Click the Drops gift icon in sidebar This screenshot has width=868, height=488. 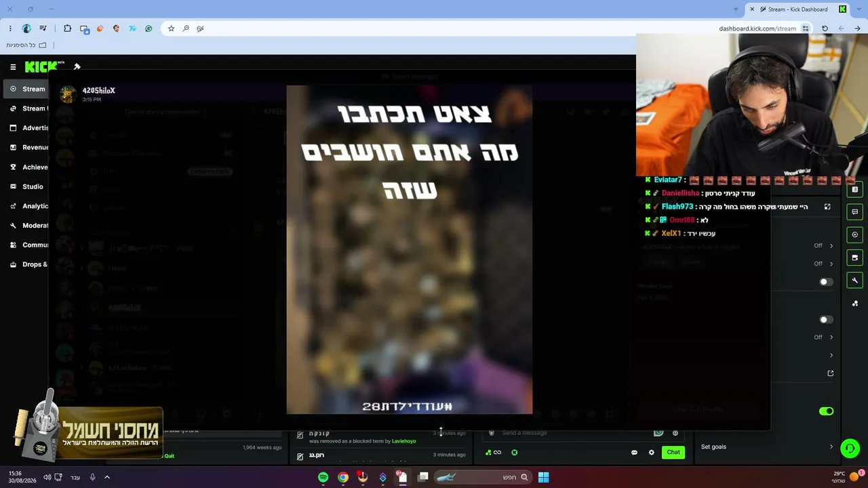13,264
